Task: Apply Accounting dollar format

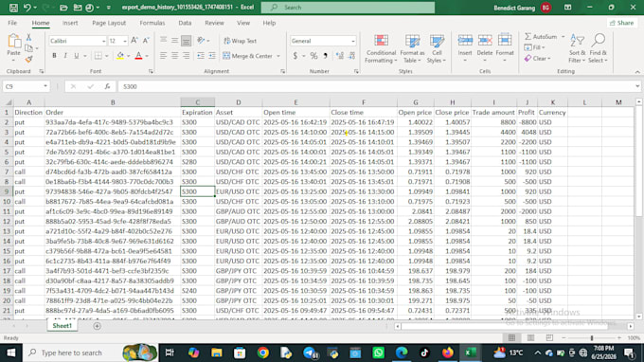Action: pyautogui.click(x=295, y=56)
